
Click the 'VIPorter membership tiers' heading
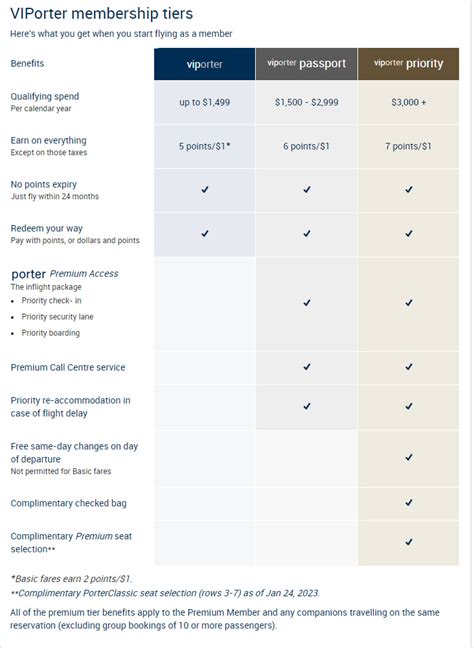point(102,14)
